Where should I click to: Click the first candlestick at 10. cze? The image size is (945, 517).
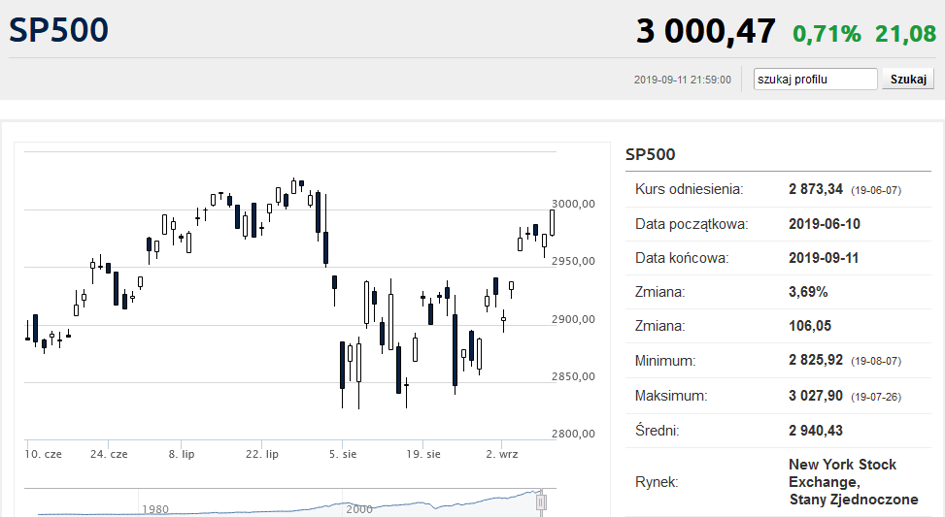[27, 331]
